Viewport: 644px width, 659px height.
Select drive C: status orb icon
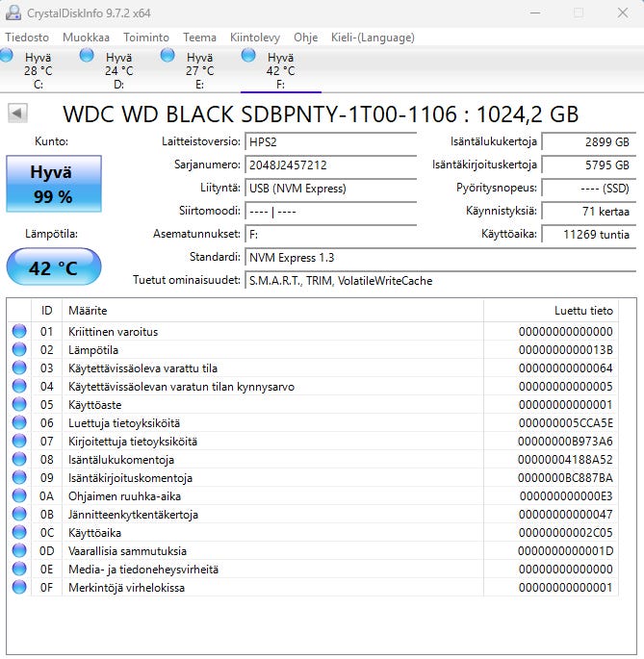7,56
